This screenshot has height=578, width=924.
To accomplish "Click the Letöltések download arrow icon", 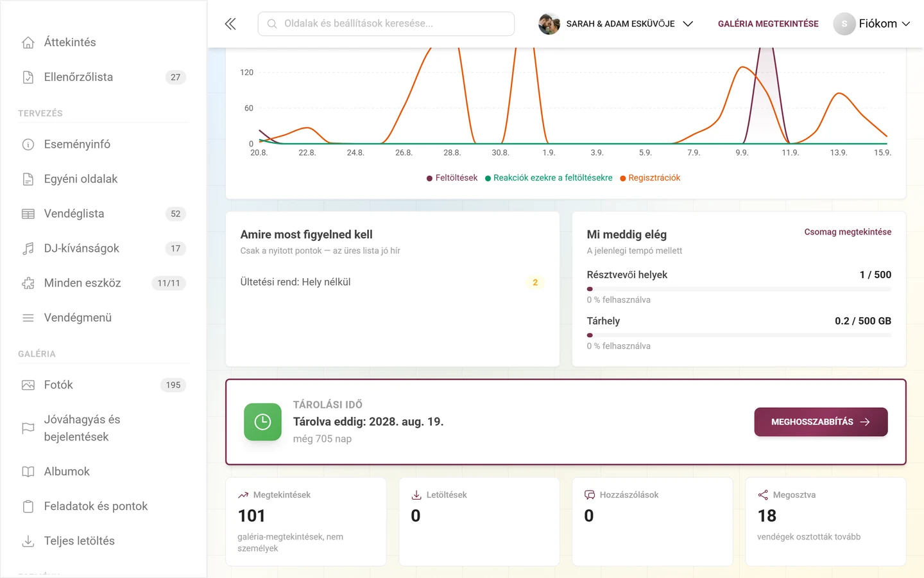I will coord(416,495).
